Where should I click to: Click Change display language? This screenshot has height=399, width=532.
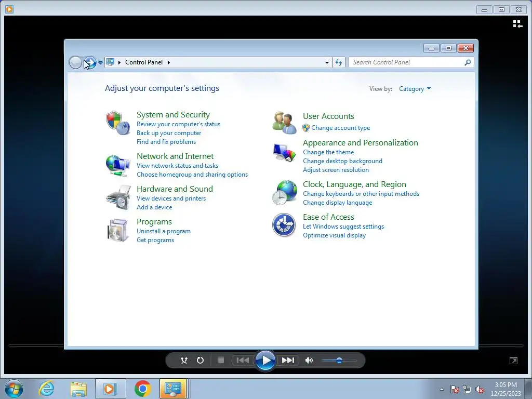click(x=338, y=203)
